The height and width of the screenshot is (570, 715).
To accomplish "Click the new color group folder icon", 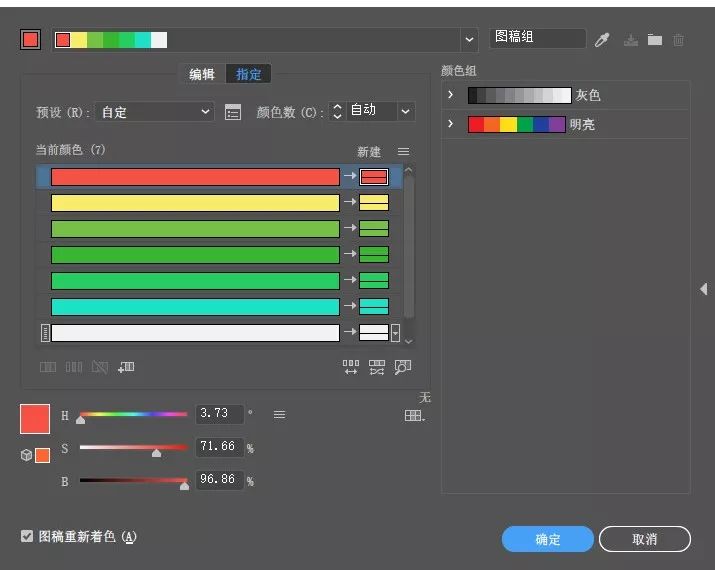I will (655, 40).
